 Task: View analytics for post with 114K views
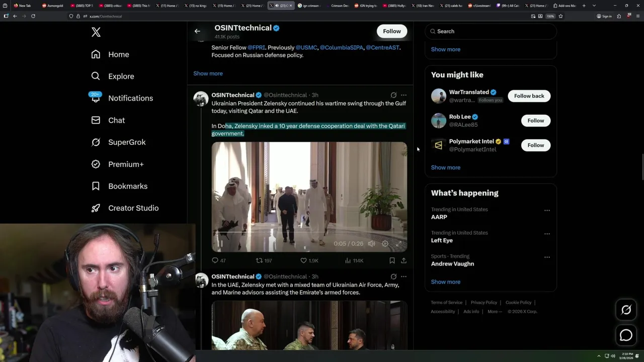point(354,260)
